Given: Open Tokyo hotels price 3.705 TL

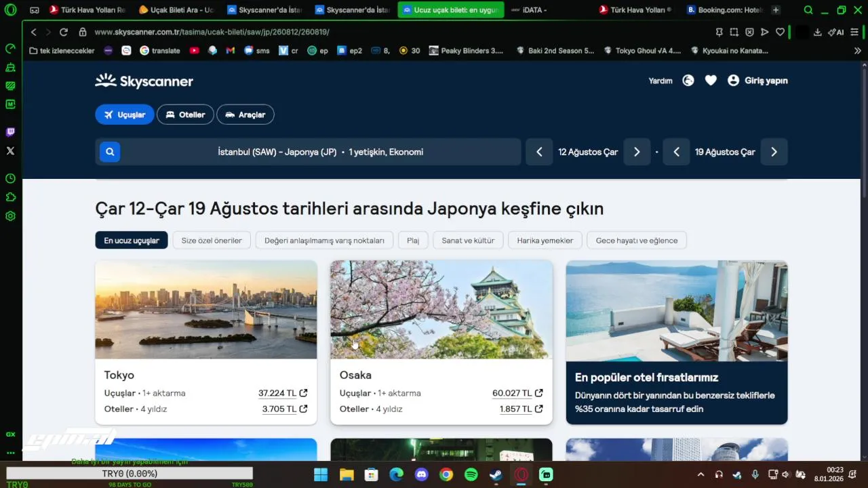Looking at the screenshot, I should (x=285, y=409).
